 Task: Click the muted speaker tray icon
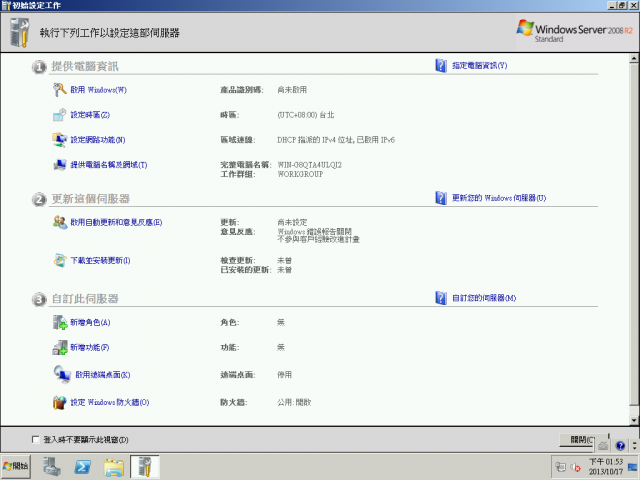click(576, 467)
